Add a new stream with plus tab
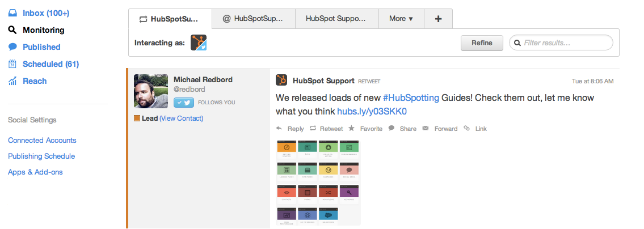644x229 pixels. click(x=438, y=19)
